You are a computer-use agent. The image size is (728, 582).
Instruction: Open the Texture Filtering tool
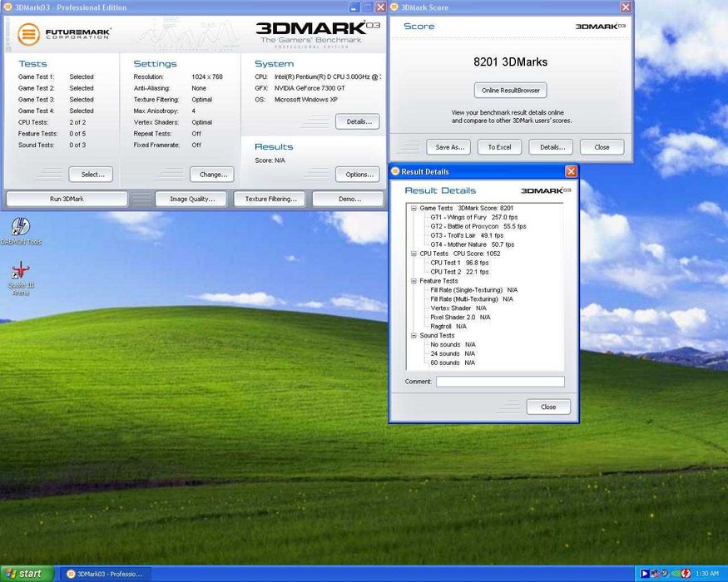point(270,199)
